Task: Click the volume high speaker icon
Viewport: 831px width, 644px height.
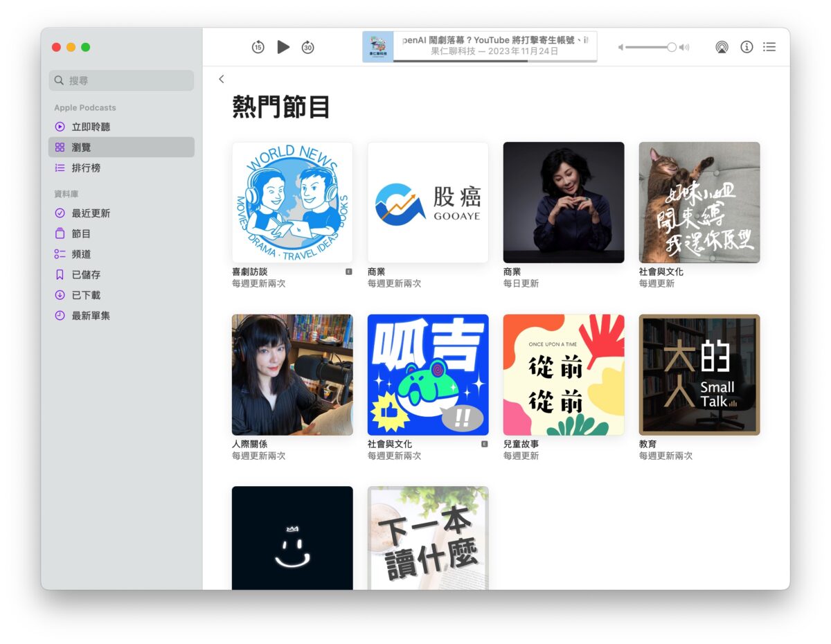Action: [684, 47]
